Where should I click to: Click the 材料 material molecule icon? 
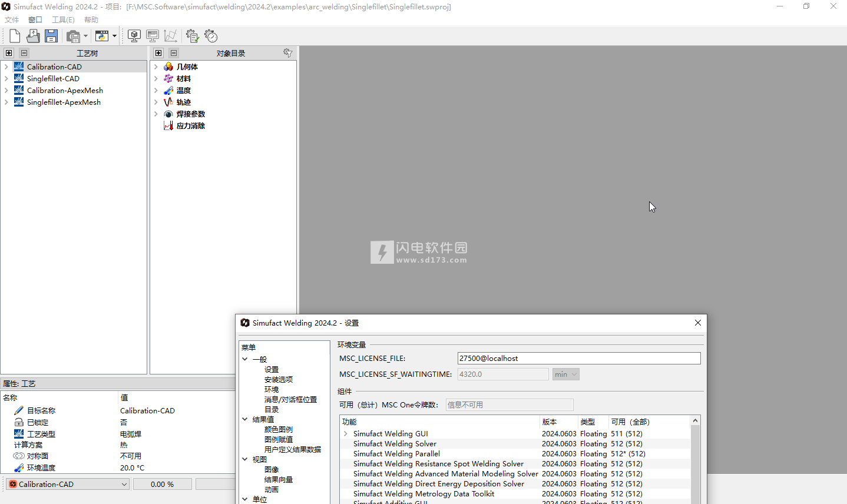[x=168, y=78]
